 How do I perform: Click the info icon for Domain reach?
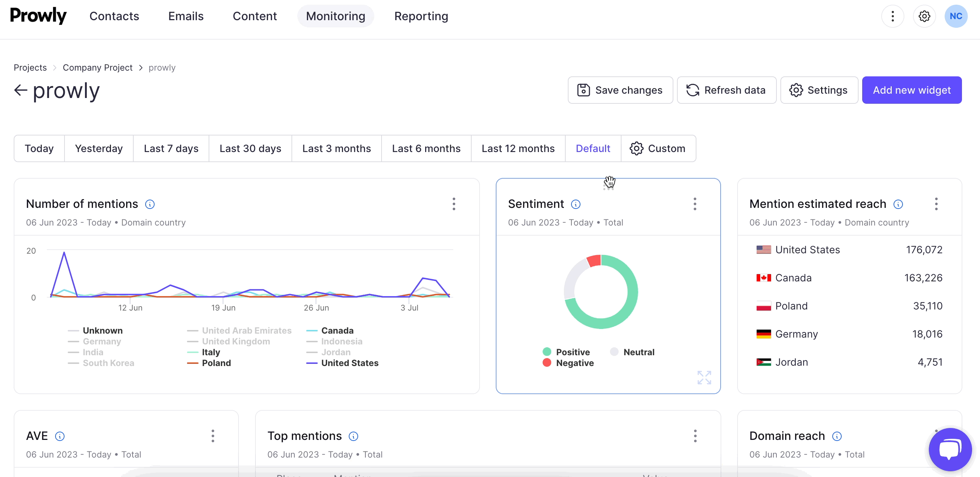pos(837,436)
